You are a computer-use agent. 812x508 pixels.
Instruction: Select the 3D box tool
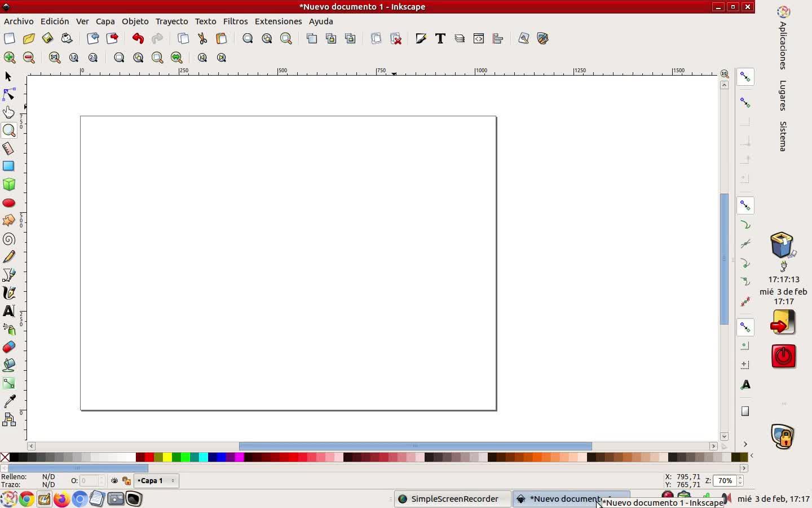(x=8, y=185)
